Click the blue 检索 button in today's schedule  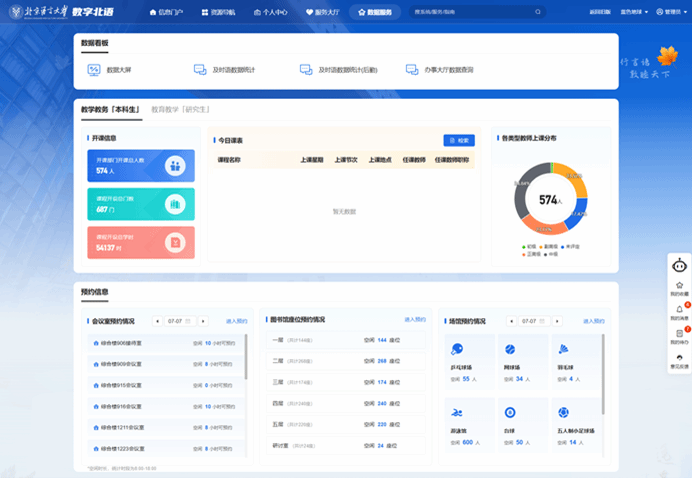coord(459,140)
